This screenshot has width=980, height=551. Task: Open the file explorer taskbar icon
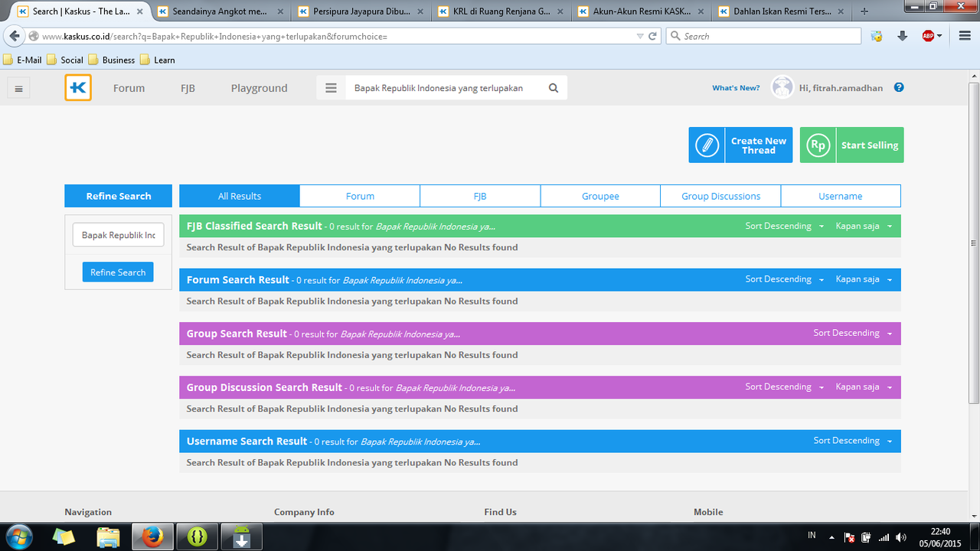109,537
